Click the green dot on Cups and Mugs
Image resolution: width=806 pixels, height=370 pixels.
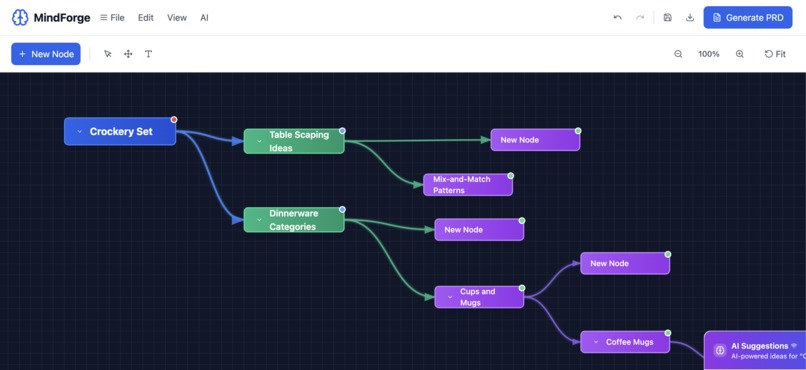point(522,288)
